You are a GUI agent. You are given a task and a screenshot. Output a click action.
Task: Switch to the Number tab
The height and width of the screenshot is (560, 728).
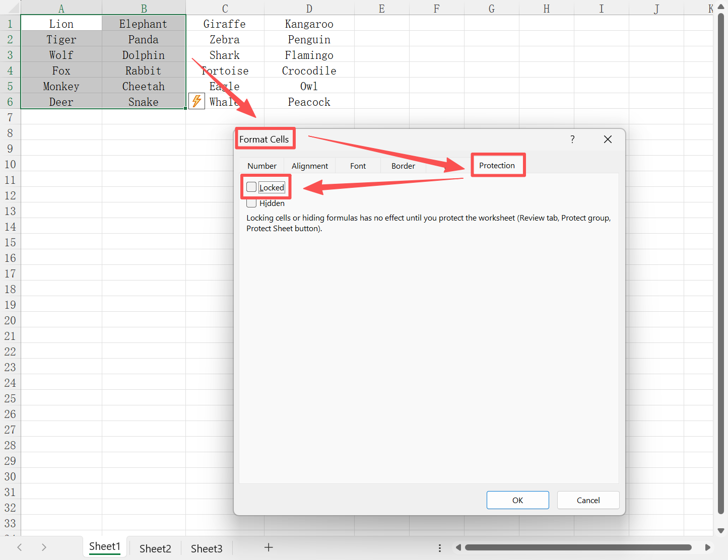point(262,166)
